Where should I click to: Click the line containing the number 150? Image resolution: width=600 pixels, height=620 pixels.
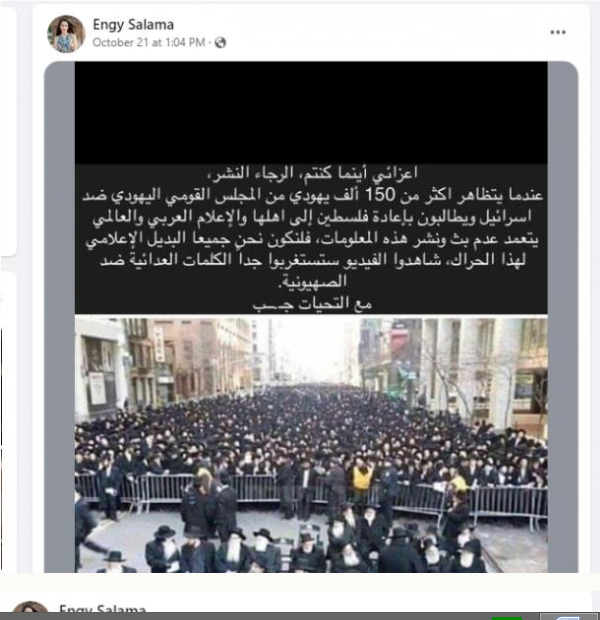click(312, 195)
